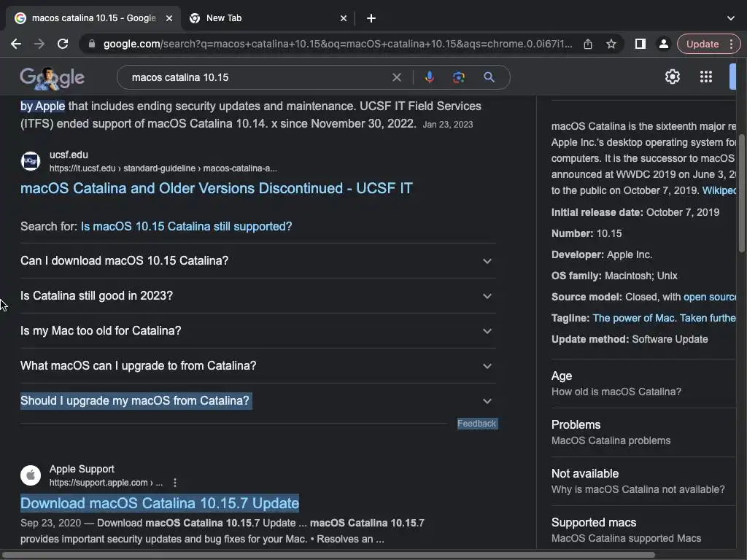Toggle the browser side panel
This screenshot has height=560, width=747.
pos(640,44)
